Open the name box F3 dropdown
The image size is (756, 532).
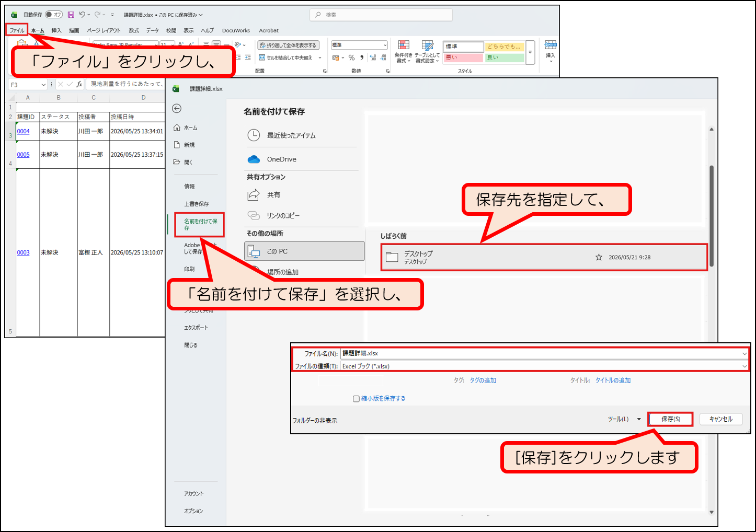(x=43, y=85)
